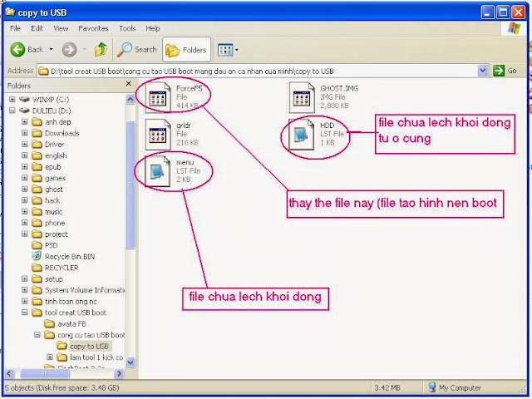The height and width of the screenshot is (399, 532).
Task: Select the DULIEU (D:) drive icon
Action: coord(24,111)
